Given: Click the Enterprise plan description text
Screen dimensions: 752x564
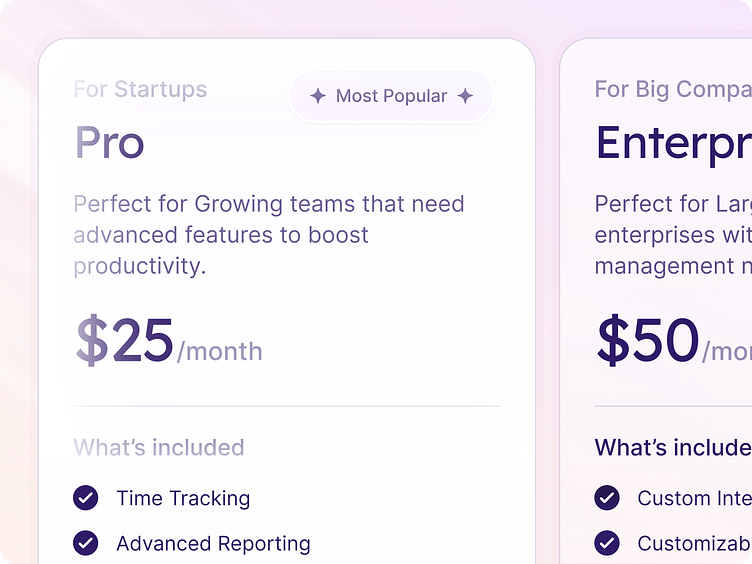Looking at the screenshot, I should tap(672, 235).
